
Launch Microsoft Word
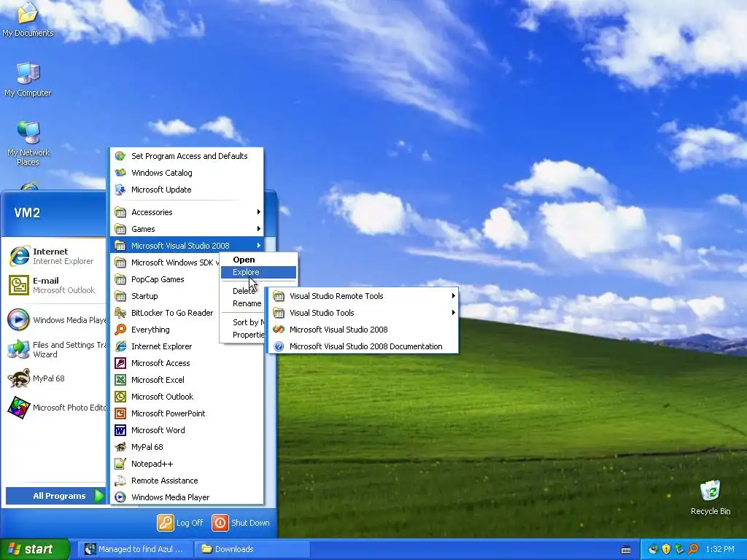tap(187, 430)
